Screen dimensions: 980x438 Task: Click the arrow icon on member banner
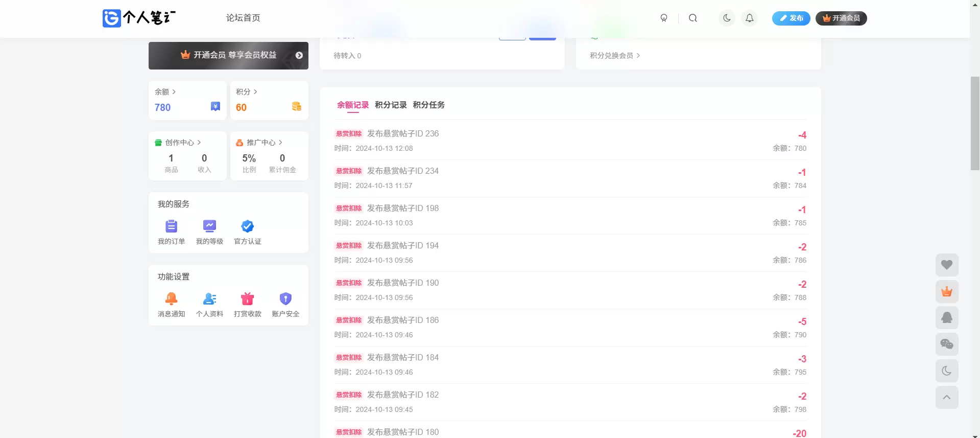point(299,55)
